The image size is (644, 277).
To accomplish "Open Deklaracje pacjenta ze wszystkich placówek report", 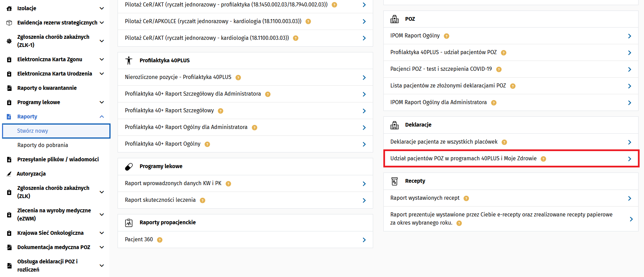I will 443,142.
